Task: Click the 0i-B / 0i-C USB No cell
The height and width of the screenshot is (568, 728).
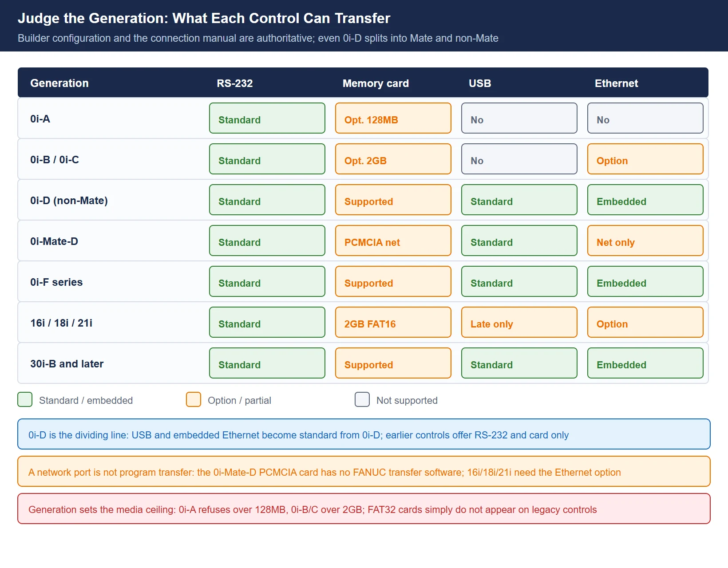Action: (519, 159)
